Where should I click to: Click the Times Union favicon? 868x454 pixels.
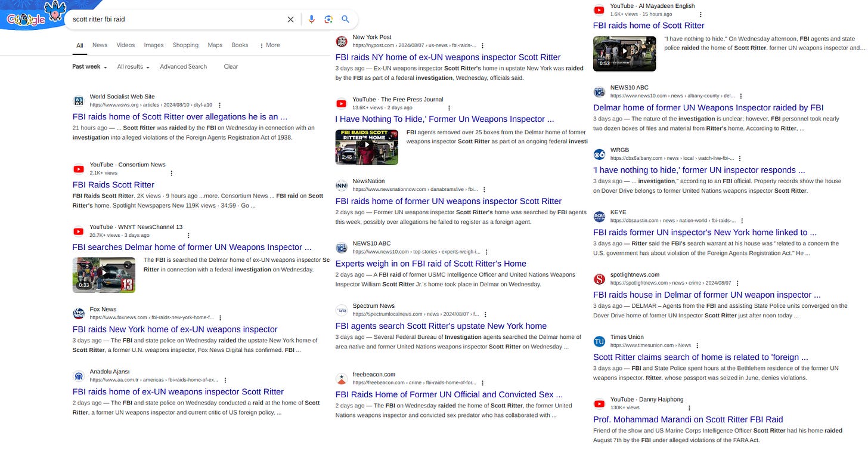[599, 341]
